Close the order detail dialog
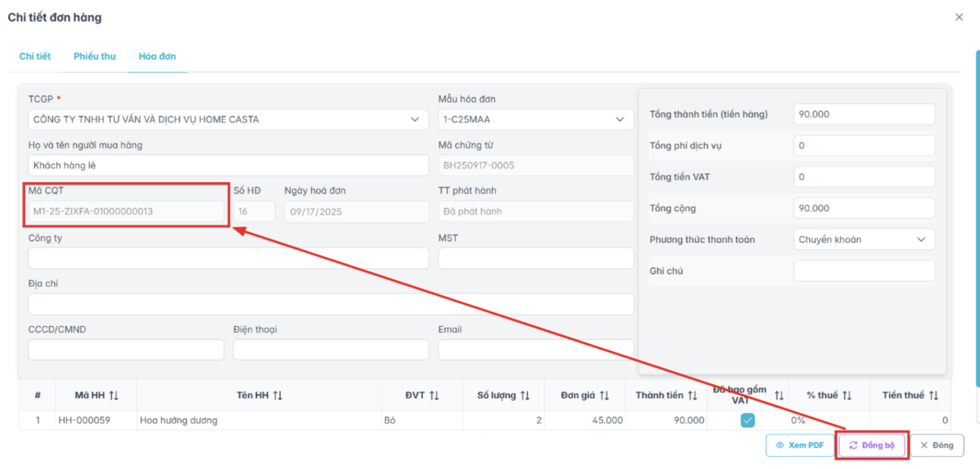The height and width of the screenshot is (469, 980). coord(959,17)
